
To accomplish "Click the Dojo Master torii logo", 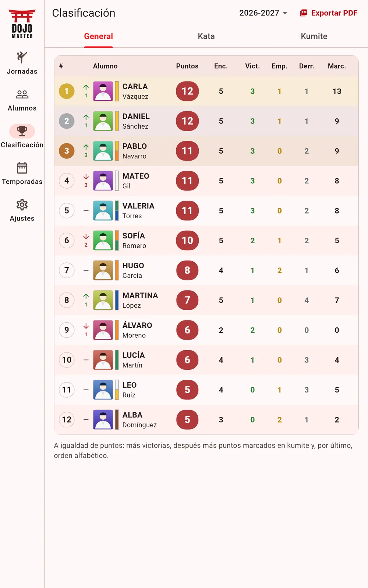I will point(22,24).
